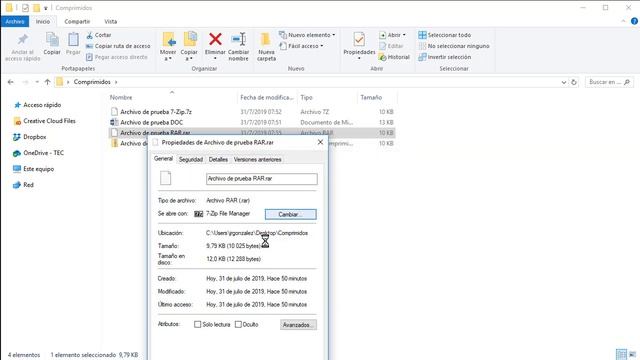Open the address bar history dropdown
The image size is (640, 360).
[x=564, y=82]
